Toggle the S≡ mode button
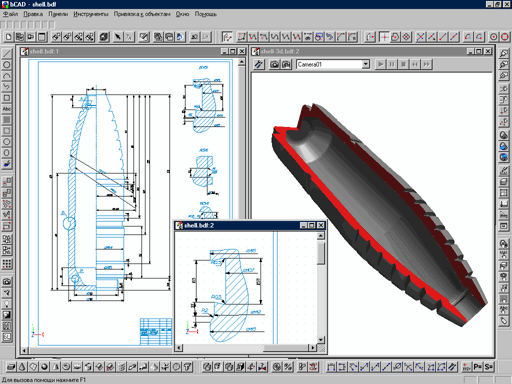This screenshot has width=512, height=384. point(489,367)
